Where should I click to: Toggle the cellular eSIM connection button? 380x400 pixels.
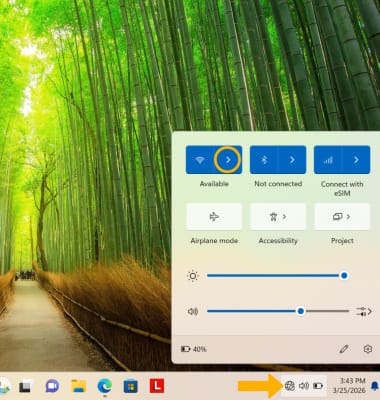tap(328, 160)
